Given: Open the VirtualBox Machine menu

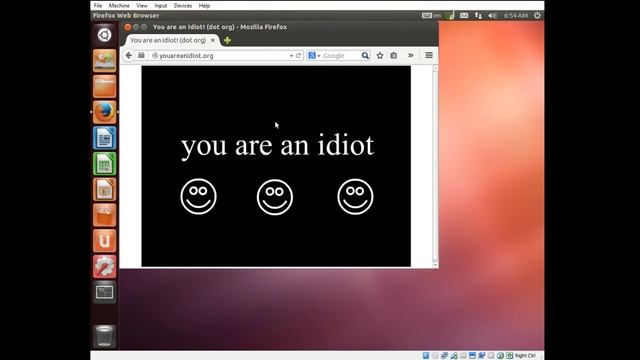Looking at the screenshot, I should point(119,5).
